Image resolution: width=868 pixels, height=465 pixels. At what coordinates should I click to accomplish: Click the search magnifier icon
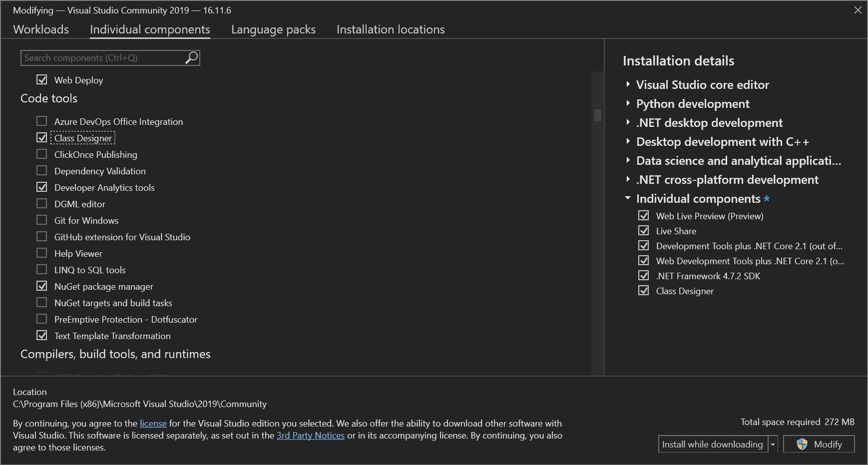[191, 57]
